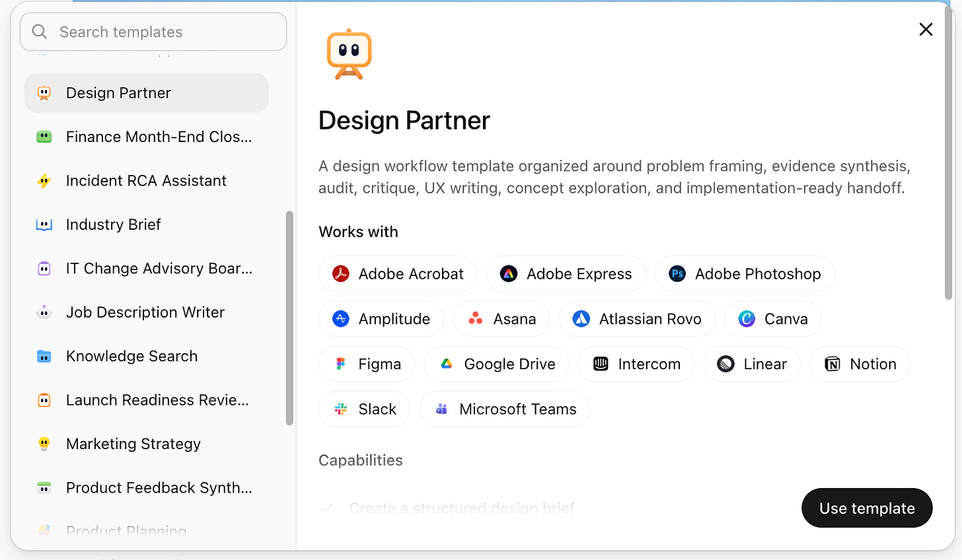Click the Adobe Express label text
This screenshot has height=560, width=962.
579,274
